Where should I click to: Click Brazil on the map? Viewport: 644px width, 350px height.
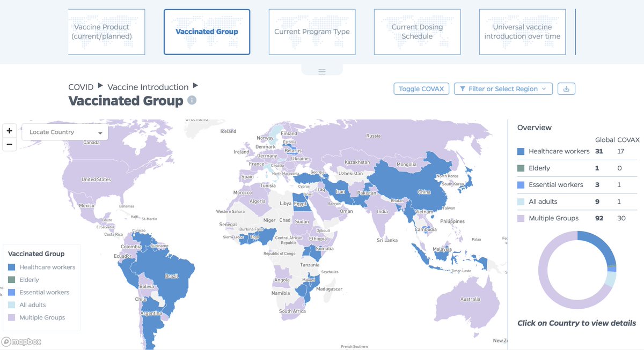coord(172,276)
